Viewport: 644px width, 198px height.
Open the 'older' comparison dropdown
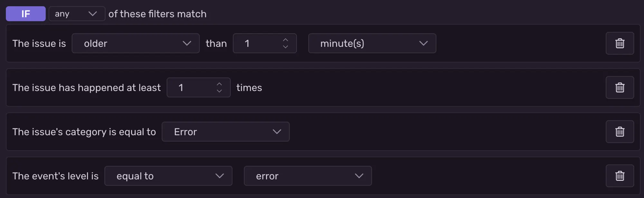[135, 43]
